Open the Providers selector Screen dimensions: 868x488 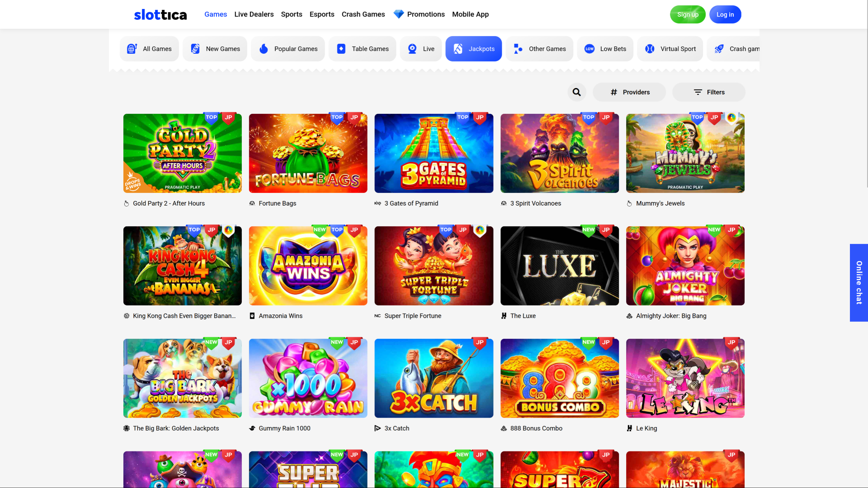(x=629, y=92)
